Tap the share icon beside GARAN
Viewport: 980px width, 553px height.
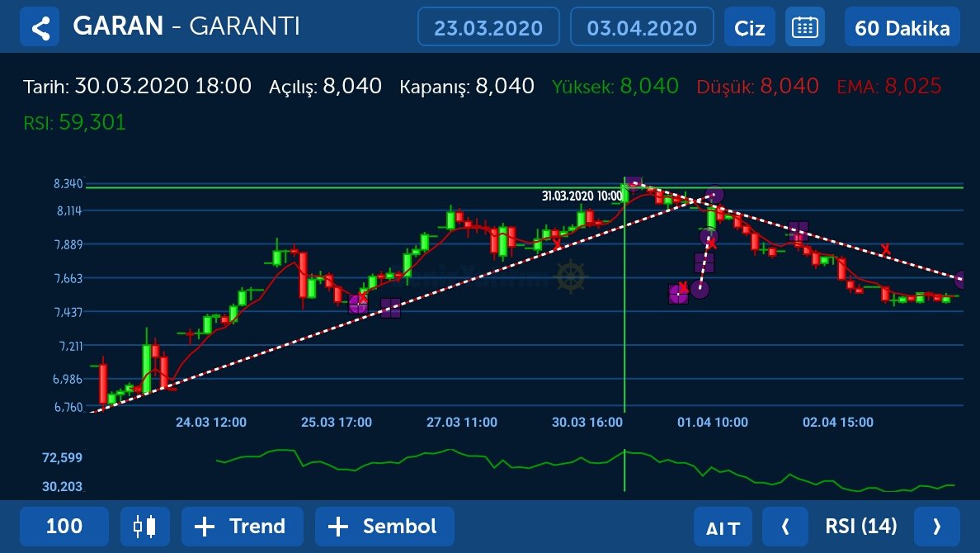[x=40, y=27]
